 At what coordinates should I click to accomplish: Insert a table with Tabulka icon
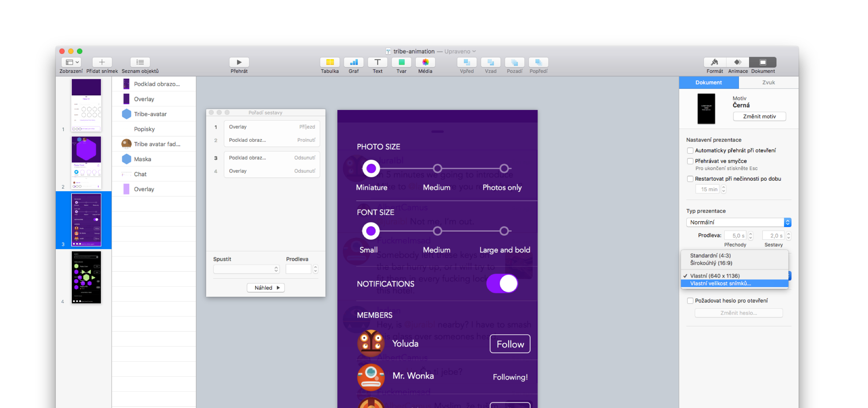pyautogui.click(x=330, y=62)
